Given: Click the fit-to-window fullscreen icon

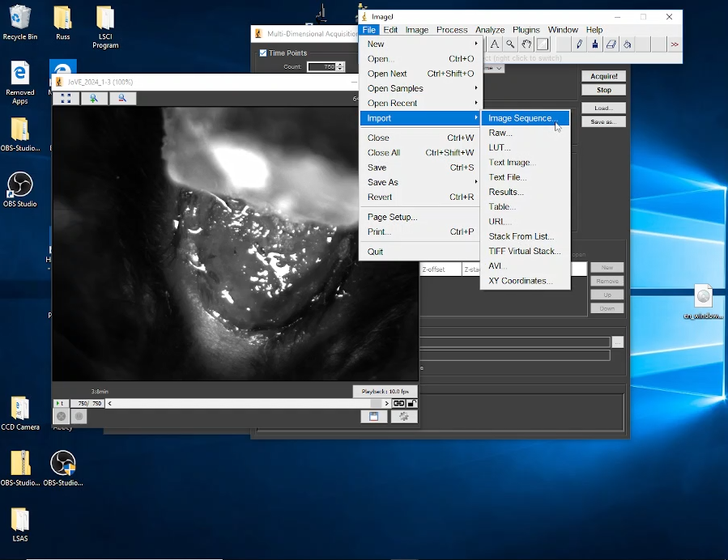Looking at the screenshot, I should [66, 98].
